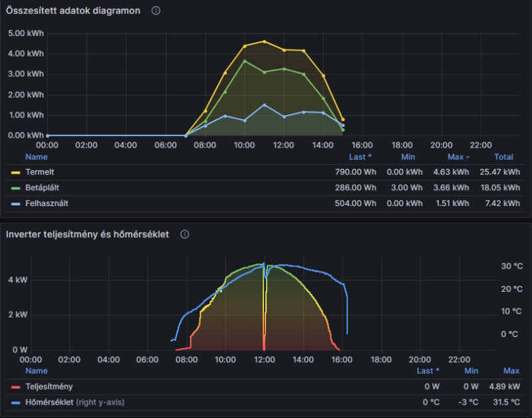
Task: Click red Teljesítmény series color marker
Action: [x=15, y=387]
